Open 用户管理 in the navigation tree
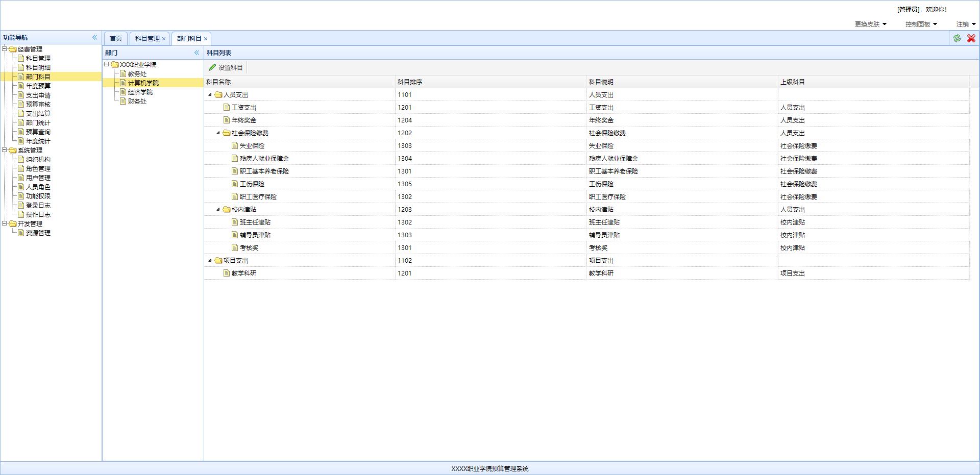Screen dimensions: 980x475 38,178
